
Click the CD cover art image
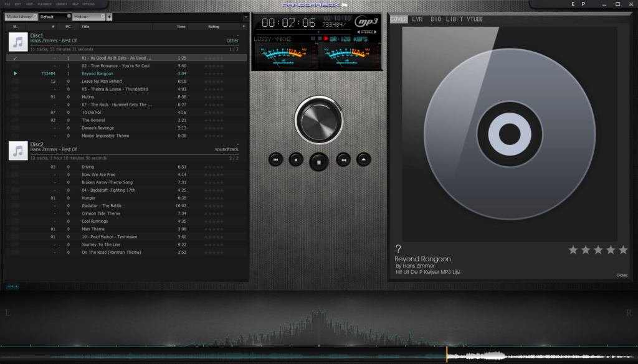[510, 134]
